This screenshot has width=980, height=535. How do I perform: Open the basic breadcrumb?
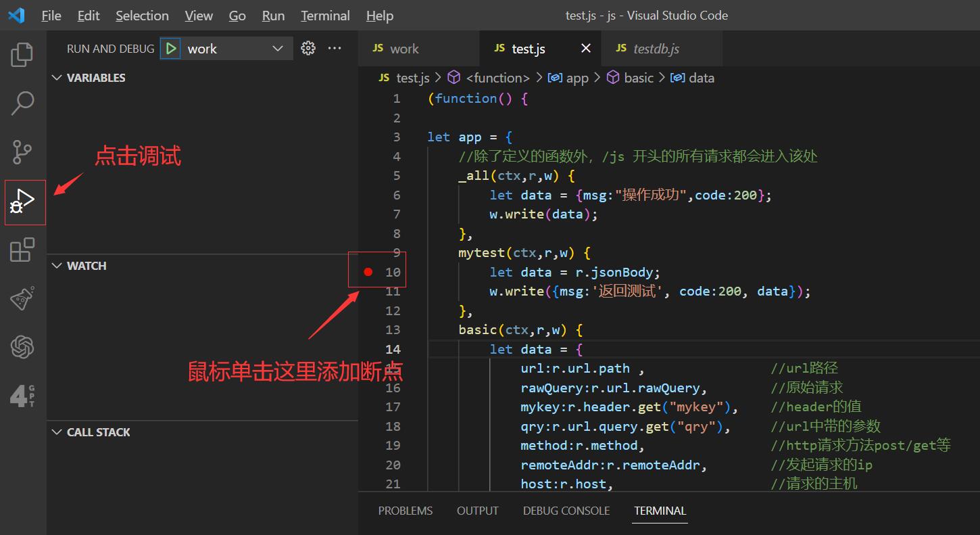[x=630, y=78]
